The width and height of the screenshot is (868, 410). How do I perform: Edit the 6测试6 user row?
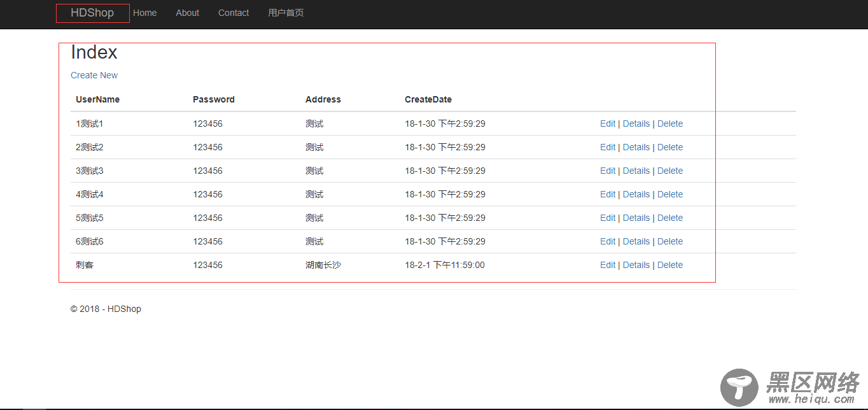pyautogui.click(x=608, y=241)
